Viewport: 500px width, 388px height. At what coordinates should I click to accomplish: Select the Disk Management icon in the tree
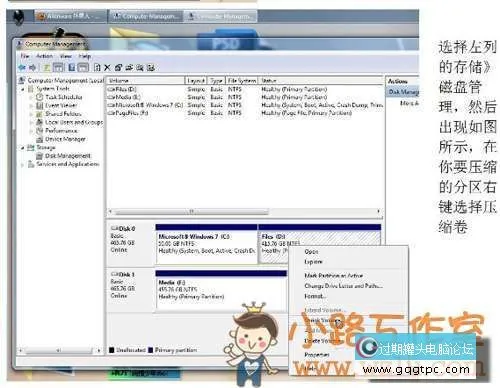tap(40, 156)
